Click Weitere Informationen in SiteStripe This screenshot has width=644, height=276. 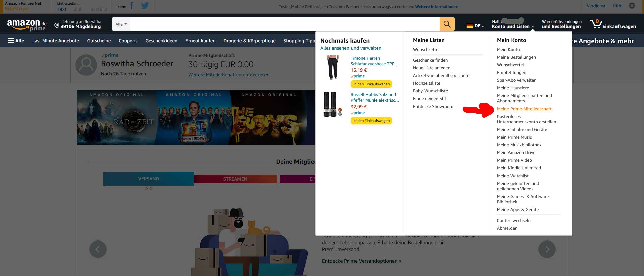coord(437,7)
